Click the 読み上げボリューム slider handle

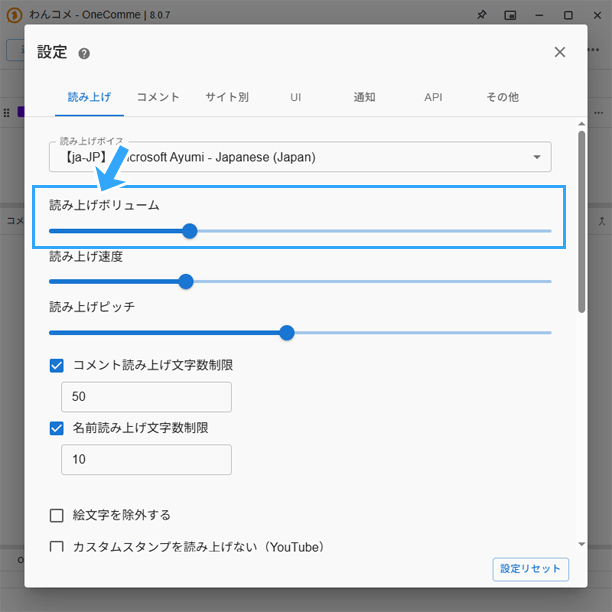190,231
